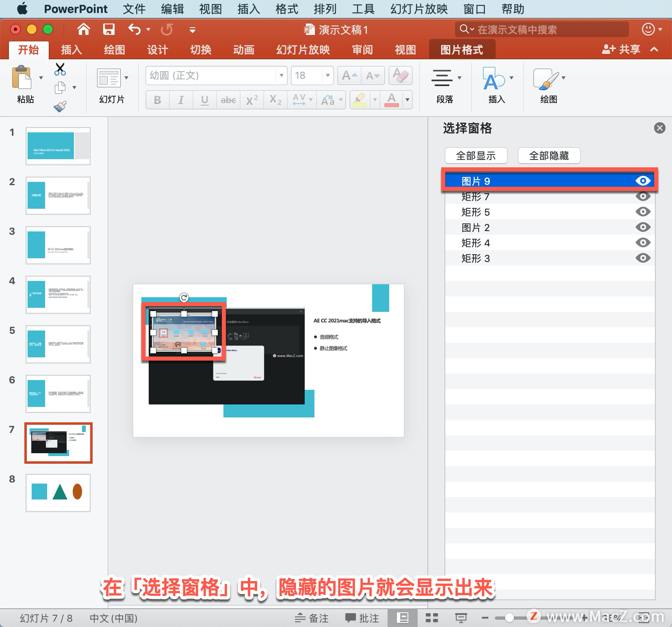Open the 排列 menu in menu bar
This screenshot has width=672, height=627.
click(x=325, y=9)
